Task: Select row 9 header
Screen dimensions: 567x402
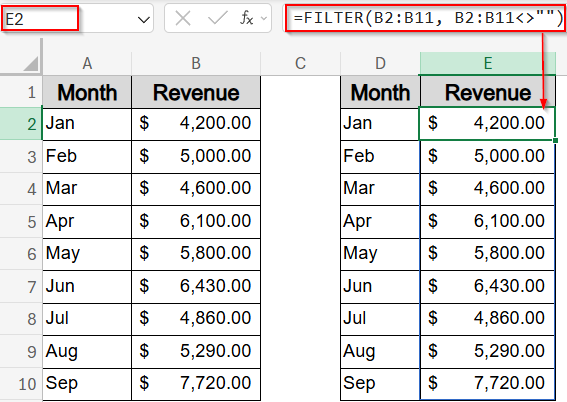Action: (21, 351)
